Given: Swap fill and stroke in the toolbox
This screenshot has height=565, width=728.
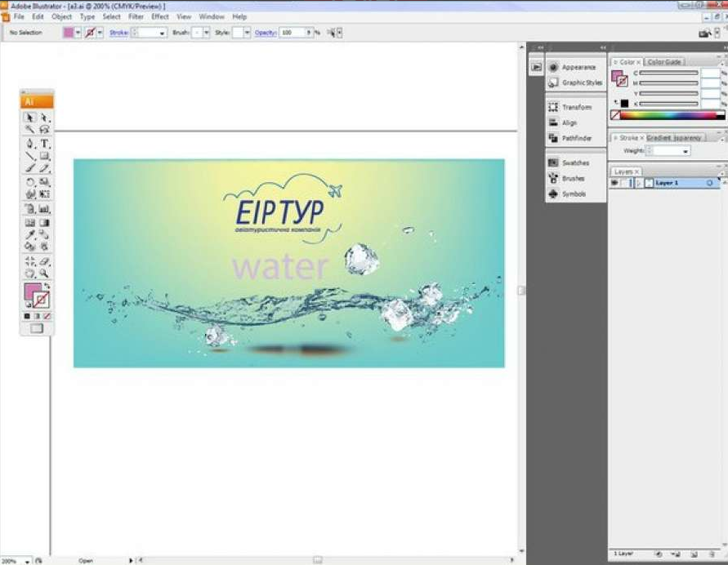Looking at the screenshot, I should pos(47,286).
